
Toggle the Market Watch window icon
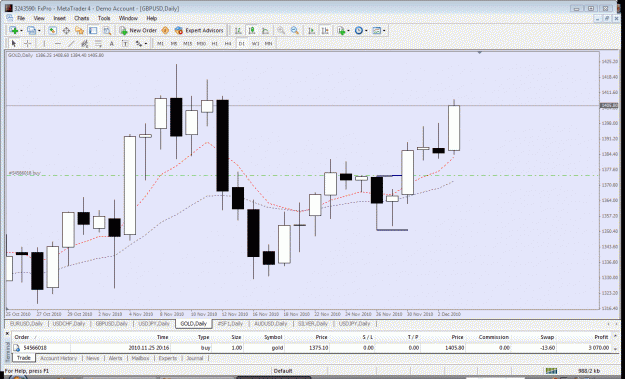click(x=52, y=30)
